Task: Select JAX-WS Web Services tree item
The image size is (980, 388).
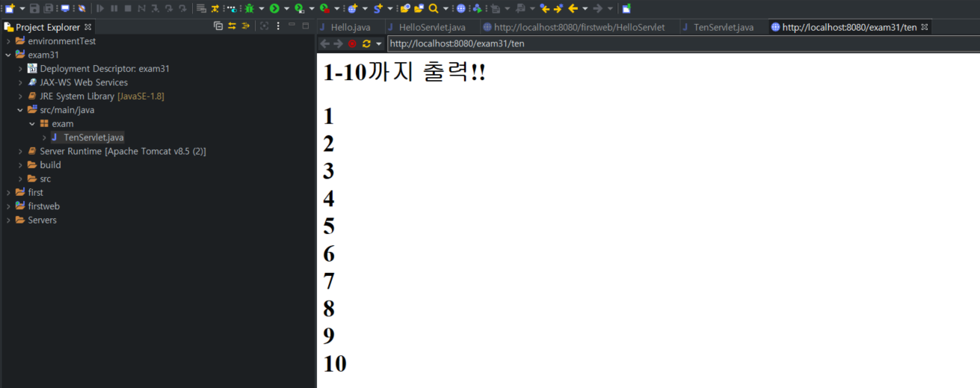Action: click(x=84, y=82)
